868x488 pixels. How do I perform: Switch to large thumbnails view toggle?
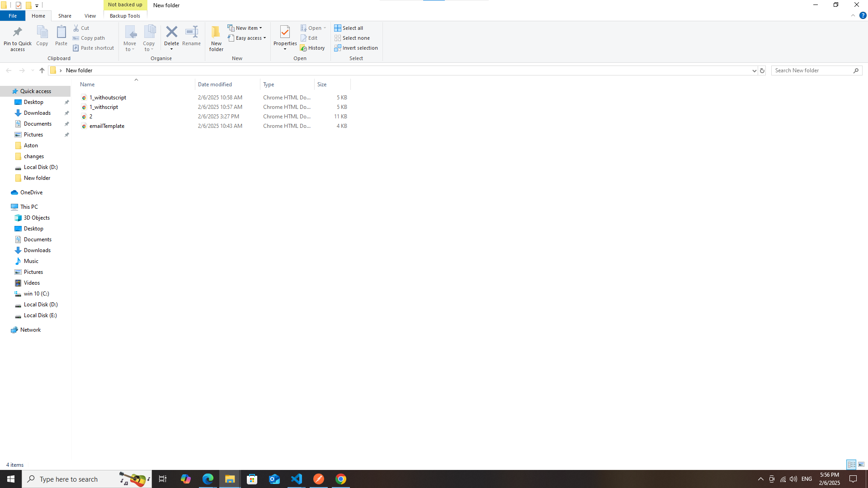pos(861,465)
